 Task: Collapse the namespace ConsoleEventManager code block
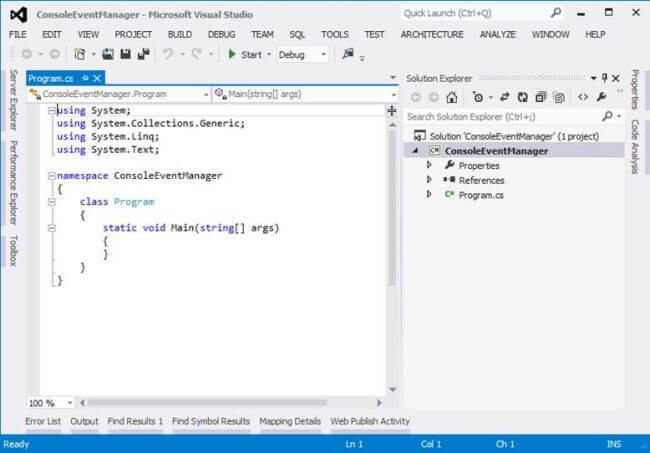(x=51, y=176)
